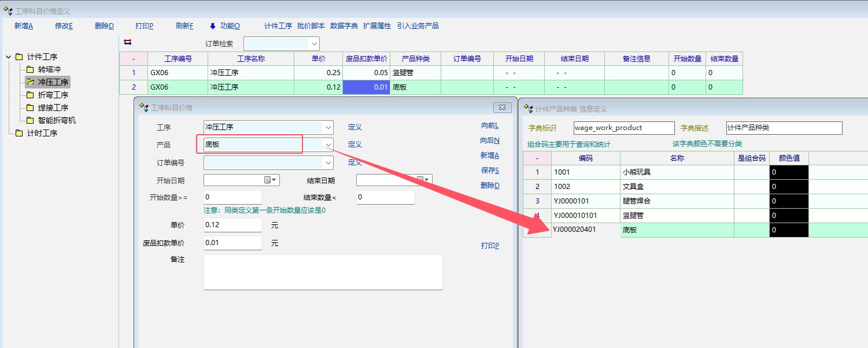Click the 计时工序 folder icon
The width and height of the screenshot is (868, 348).
pyautogui.click(x=19, y=133)
